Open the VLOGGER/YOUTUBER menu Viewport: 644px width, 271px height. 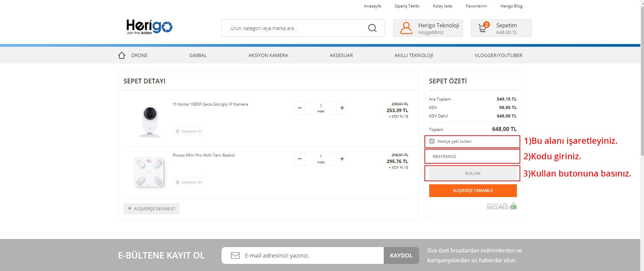point(498,55)
